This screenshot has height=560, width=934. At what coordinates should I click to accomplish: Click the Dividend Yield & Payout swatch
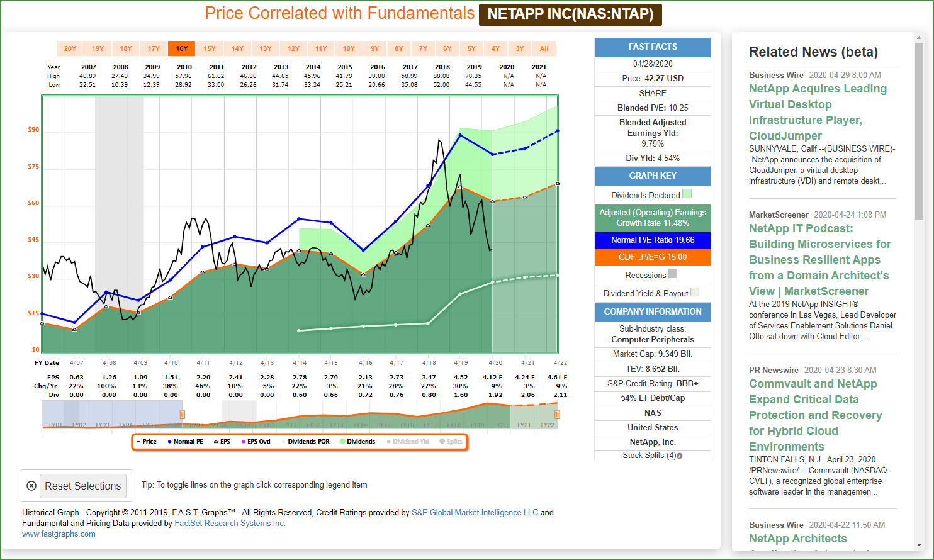[695, 292]
